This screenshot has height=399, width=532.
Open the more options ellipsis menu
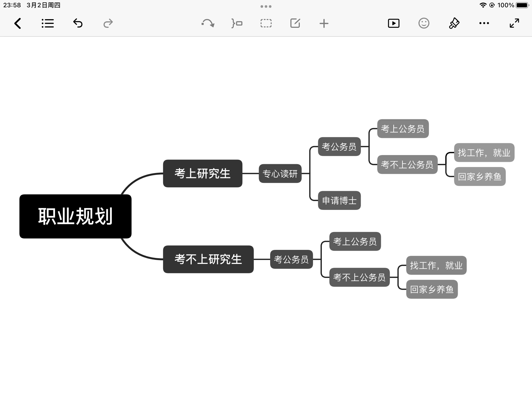tap(484, 23)
